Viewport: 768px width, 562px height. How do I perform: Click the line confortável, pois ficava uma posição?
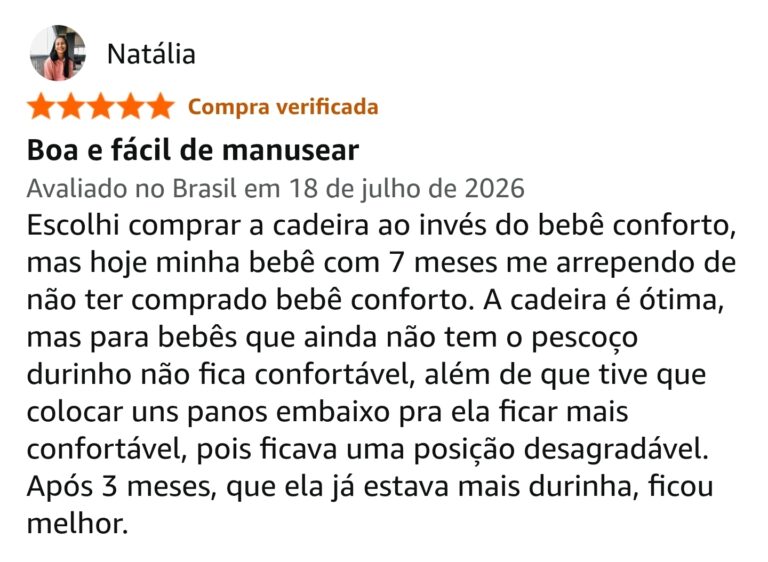pos(368,450)
